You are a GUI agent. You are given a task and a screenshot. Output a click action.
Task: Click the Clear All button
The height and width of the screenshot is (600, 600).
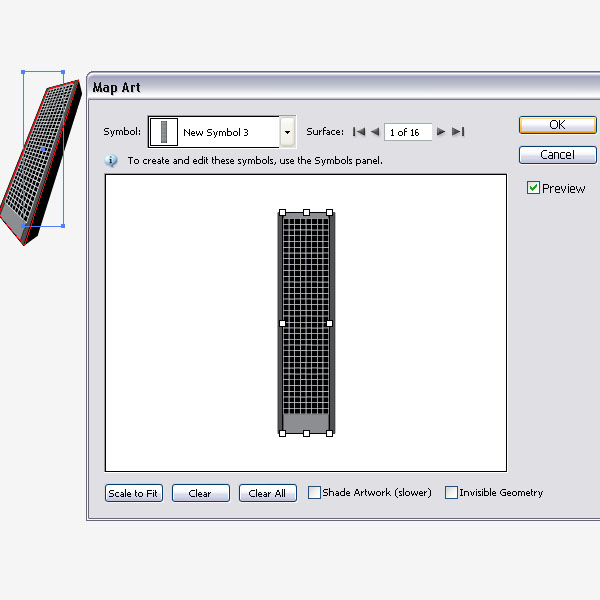(267, 493)
